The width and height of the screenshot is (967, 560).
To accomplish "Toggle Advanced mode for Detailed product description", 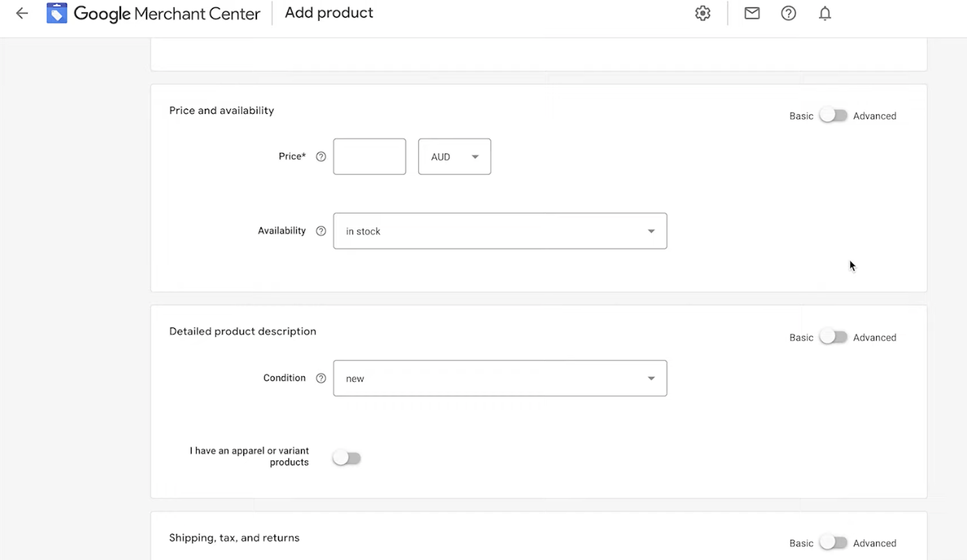I will tap(833, 337).
